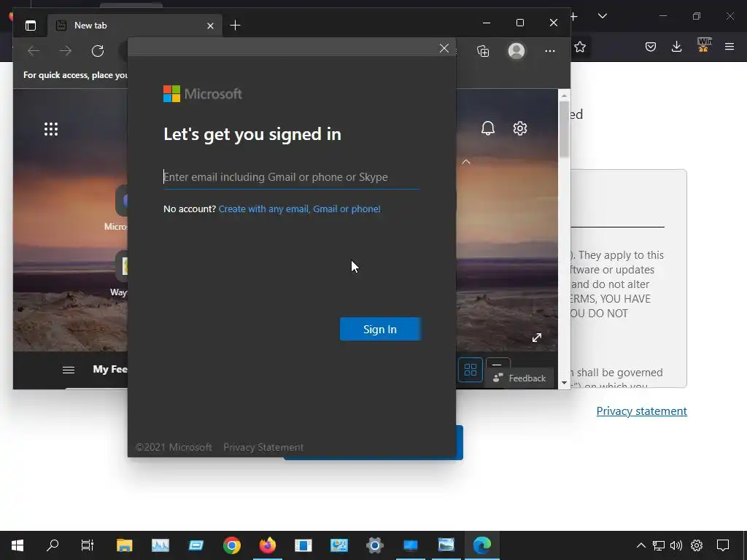Show hidden system tray icons
Screen dimensions: 747x560
[641, 545]
